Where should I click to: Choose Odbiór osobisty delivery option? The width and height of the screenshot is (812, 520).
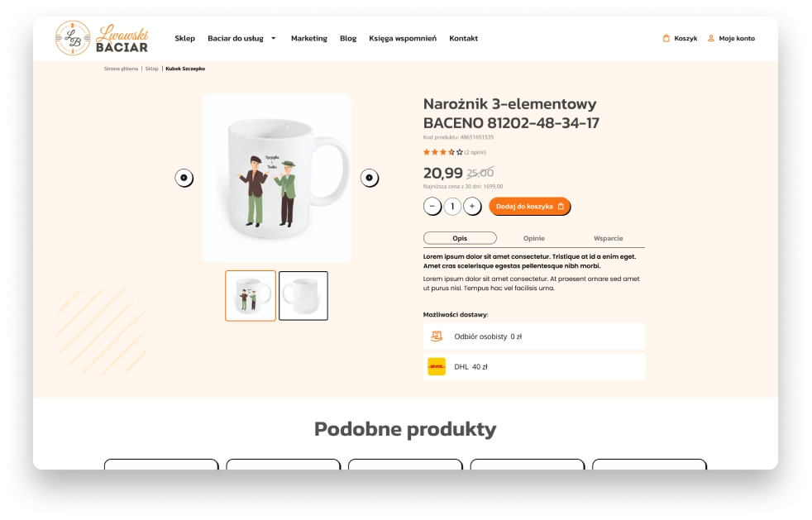(x=534, y=336)
